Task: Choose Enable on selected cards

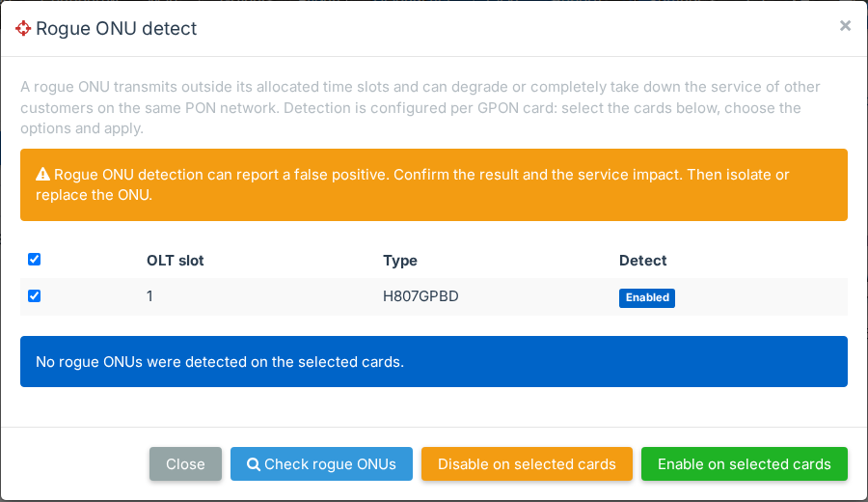Action: point(744,463)
